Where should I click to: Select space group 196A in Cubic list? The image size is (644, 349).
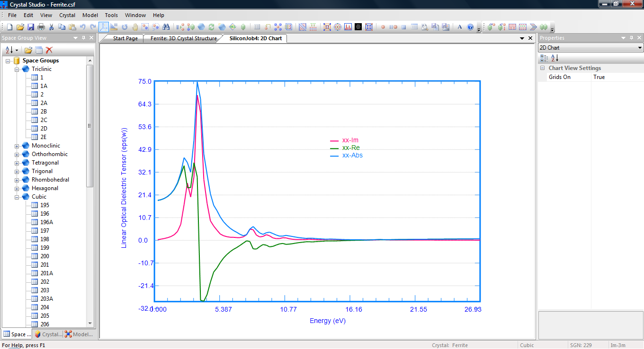point(46,222)
